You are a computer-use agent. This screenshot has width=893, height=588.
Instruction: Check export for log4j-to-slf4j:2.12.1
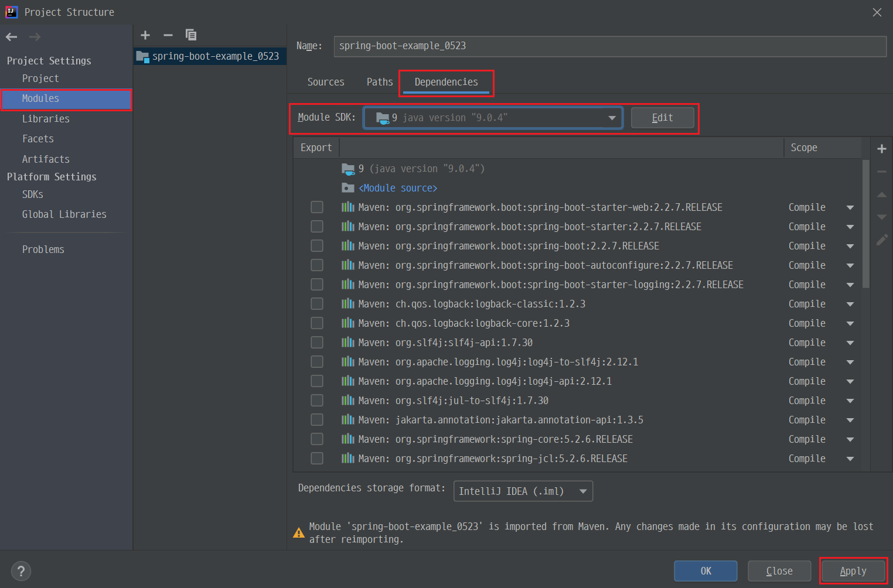(317, 361)
